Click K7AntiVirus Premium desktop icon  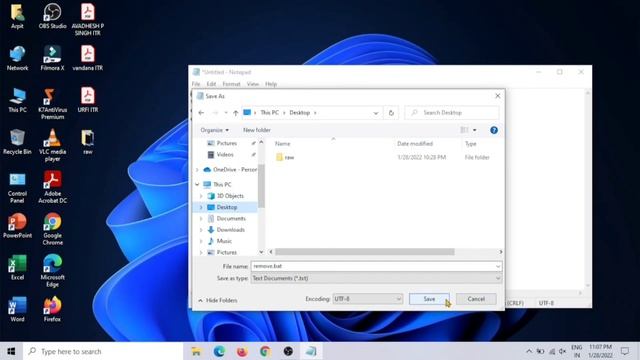[52, 103]
